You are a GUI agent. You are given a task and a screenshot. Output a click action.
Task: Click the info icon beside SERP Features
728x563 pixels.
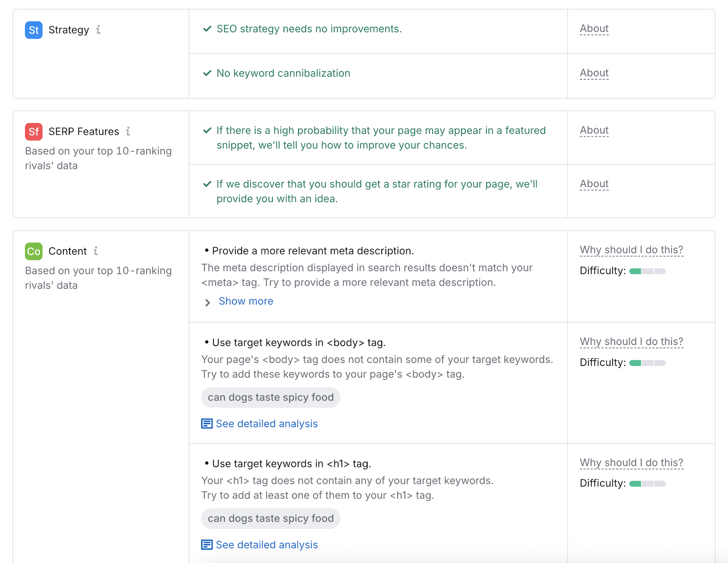(128, 132)
